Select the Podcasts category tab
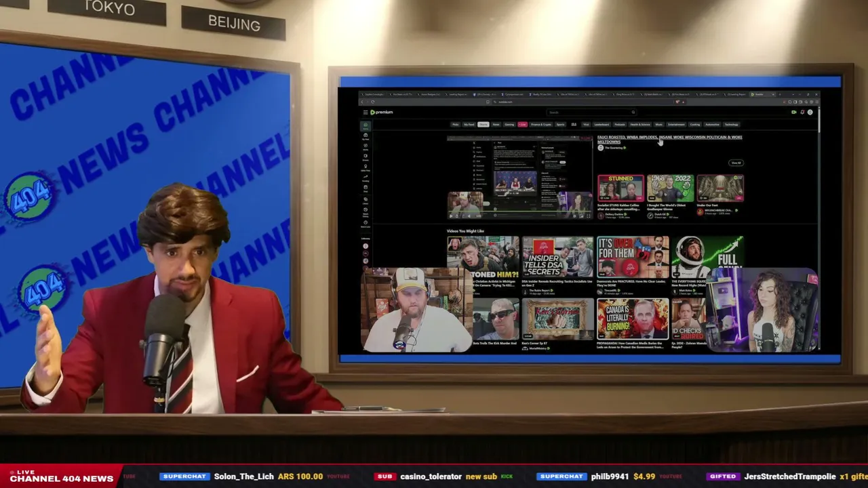 pyautogui.click(x=620, y=125)
